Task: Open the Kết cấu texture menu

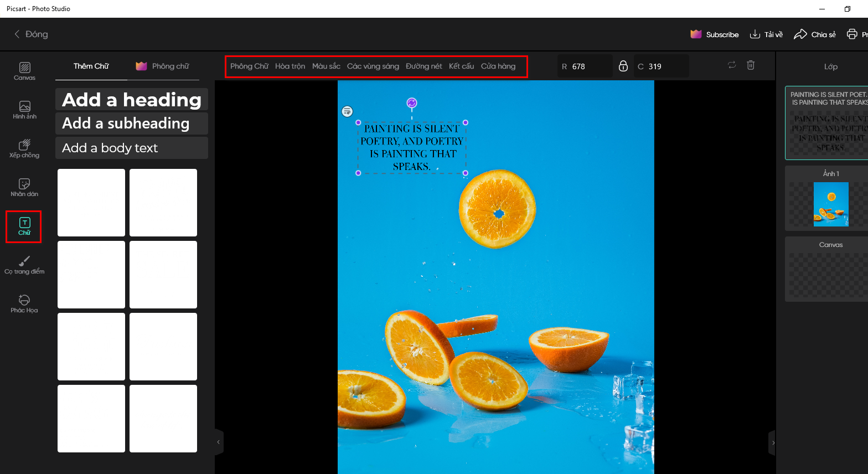Action: pyautogui.click(x=462, y=66)
